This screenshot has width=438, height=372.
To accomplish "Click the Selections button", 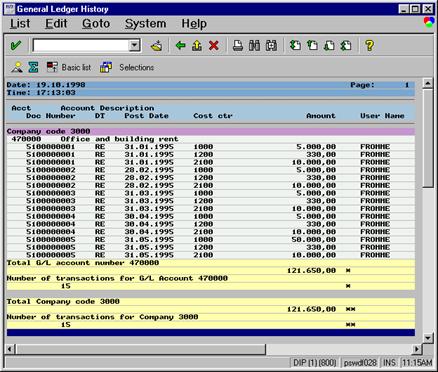I will coord(127,67).
